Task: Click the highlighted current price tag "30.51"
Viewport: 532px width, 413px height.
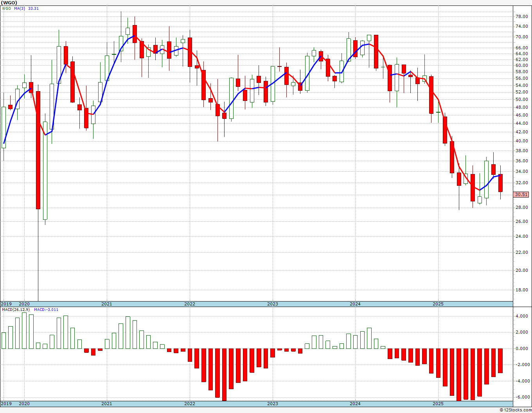Action: [521, 194]
